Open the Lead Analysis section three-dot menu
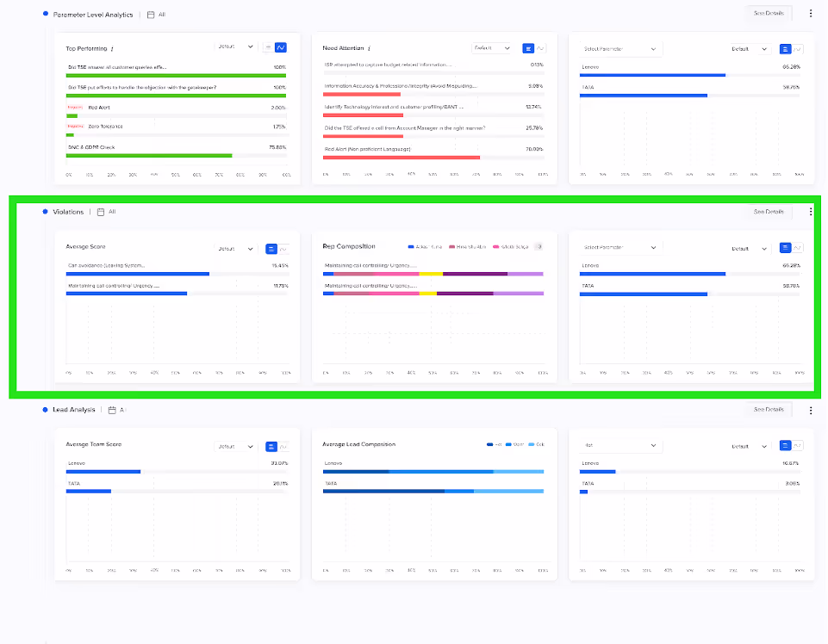Viewport: 828px width, 644px height. 811,410
